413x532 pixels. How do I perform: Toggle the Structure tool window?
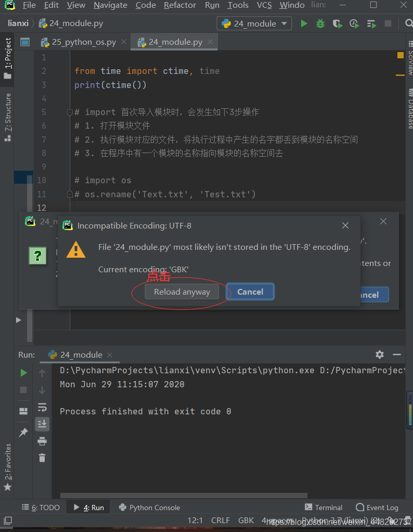click(x=7, y=117)
